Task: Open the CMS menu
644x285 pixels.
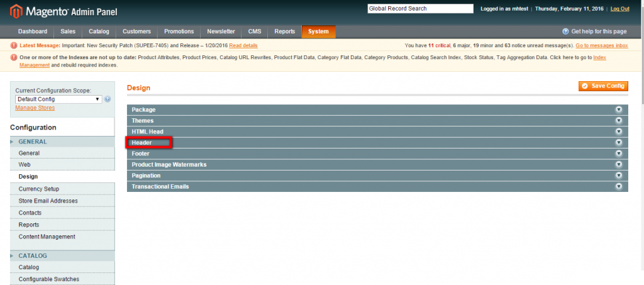Action: click(255, 31)
